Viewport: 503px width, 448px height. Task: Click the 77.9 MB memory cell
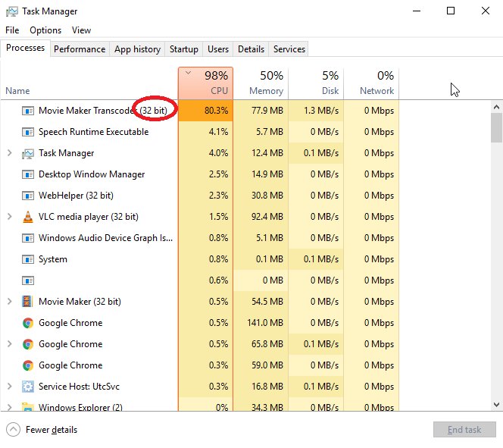click(261, 111)
